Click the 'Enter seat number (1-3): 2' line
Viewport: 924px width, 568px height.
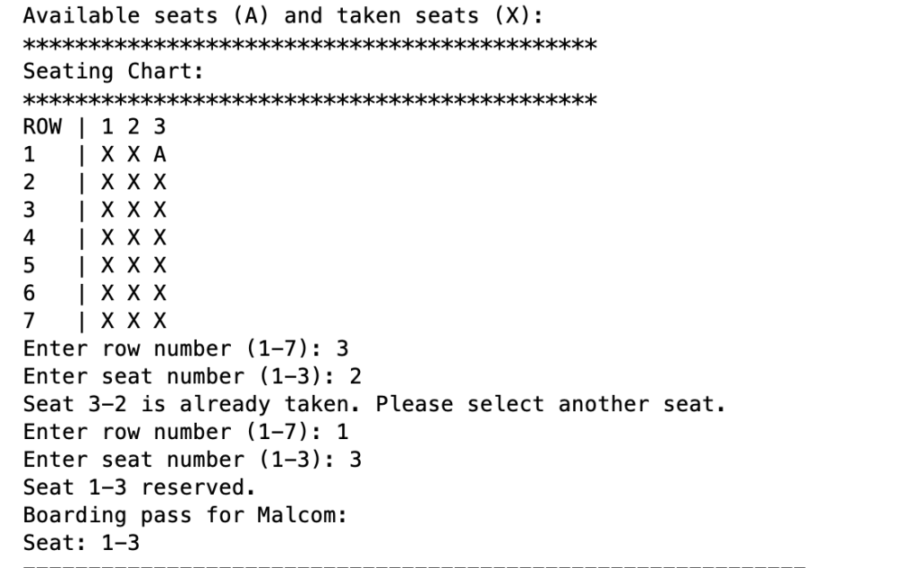click(x=192, y=377)
